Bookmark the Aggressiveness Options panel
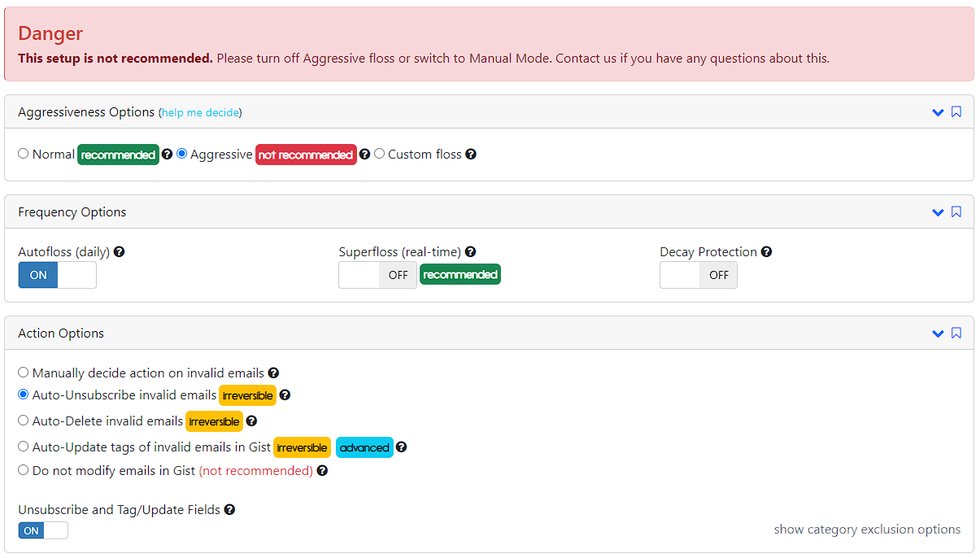 956,112
